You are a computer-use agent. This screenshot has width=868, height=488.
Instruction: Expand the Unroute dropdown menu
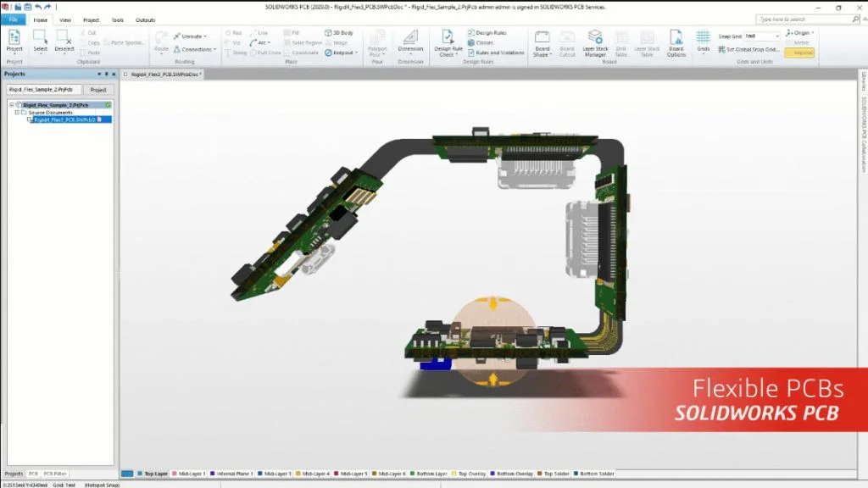pos(204,36)
